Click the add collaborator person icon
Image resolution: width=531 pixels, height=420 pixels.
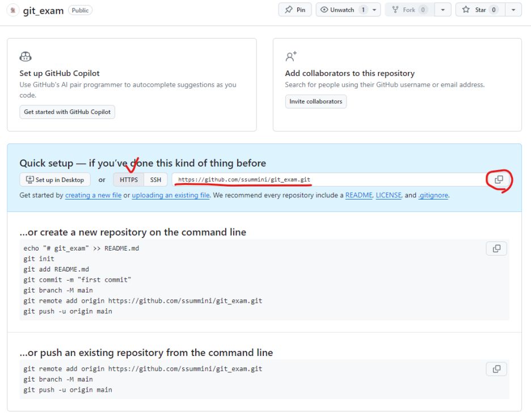click(291, 56)
